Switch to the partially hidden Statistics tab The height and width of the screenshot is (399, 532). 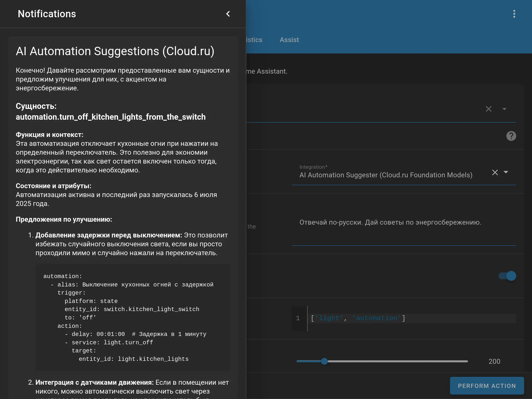[x=254, y=40]
